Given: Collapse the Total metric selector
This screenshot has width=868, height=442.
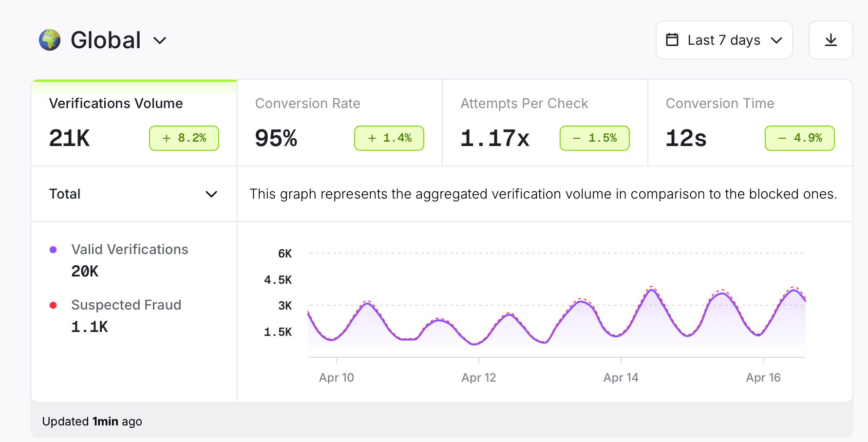Looking at the screenshot, I should pyautogui.click(x=211, y=194).
